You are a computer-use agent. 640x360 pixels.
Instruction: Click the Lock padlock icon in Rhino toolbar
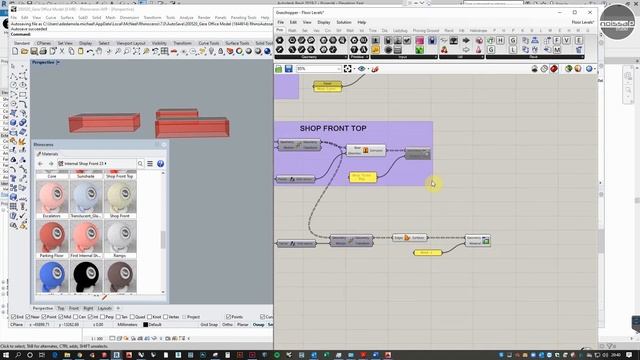[x=221, y=51]
